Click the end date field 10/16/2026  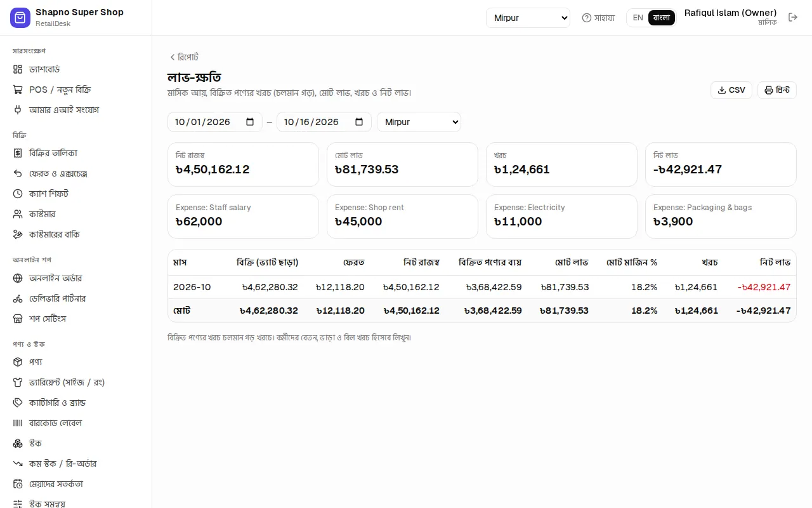(324, 122)
